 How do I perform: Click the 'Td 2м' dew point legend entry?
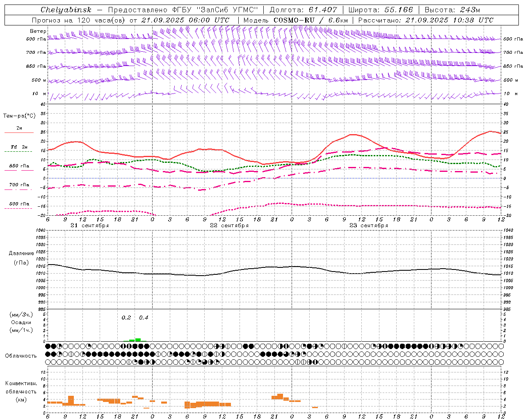click(19, 147)
